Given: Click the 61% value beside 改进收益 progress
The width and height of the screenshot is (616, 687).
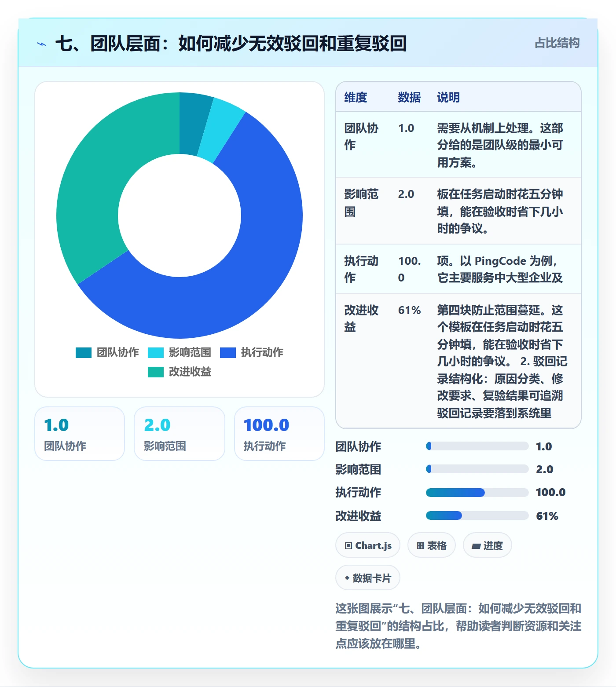Looking at the screenshot, I should coord(547,516).
